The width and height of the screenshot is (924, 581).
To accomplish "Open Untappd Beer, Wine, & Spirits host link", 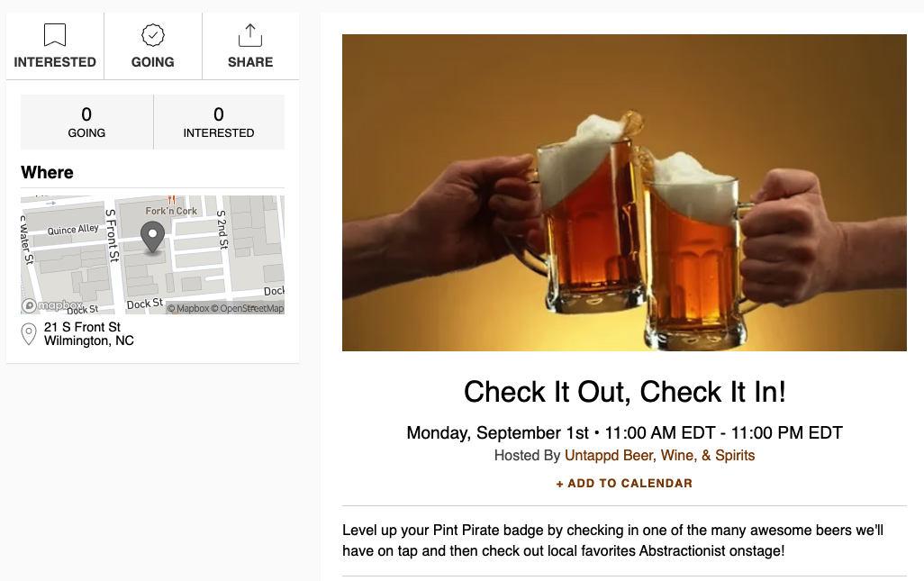I will (x=659, y=456).
